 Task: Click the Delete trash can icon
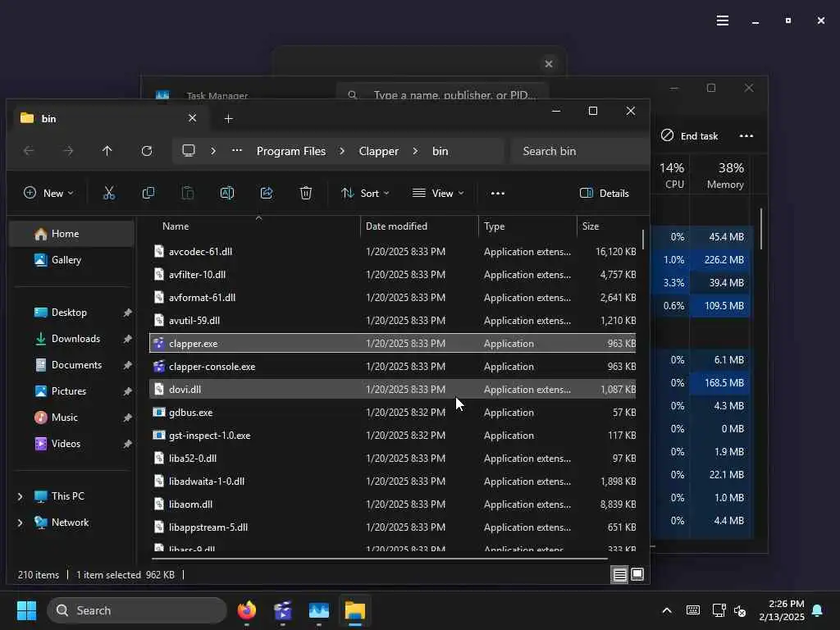(x=306, y=193)
